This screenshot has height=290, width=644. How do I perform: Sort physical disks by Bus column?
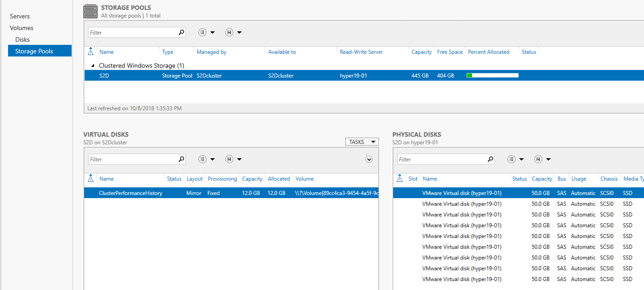pos(562,179)
